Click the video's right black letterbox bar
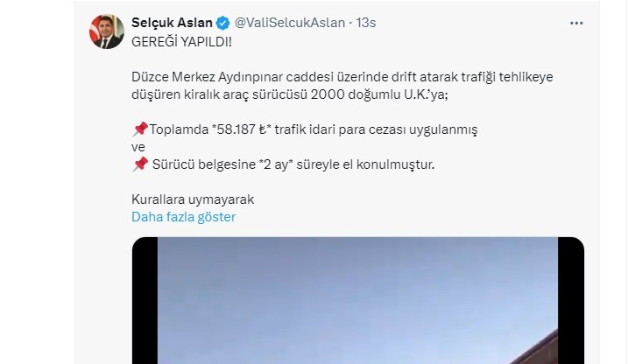628x364 pixels. (x=571, y=300)
